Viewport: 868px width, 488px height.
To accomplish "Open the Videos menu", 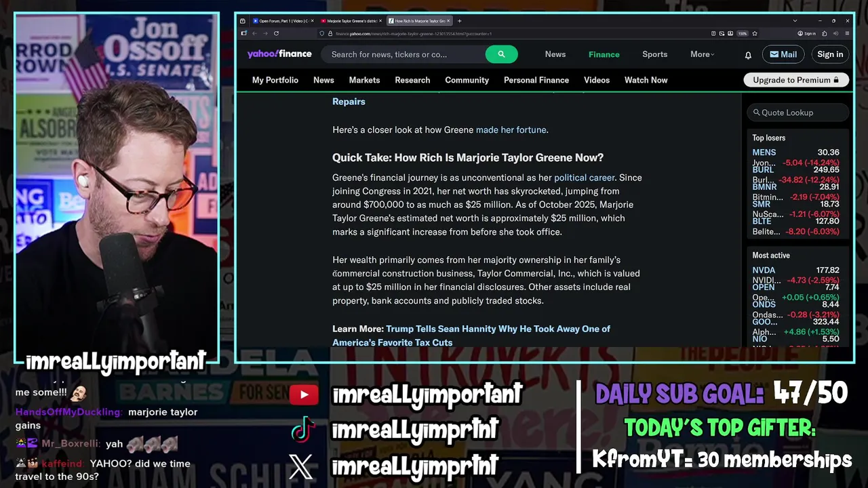I will 597,80.
